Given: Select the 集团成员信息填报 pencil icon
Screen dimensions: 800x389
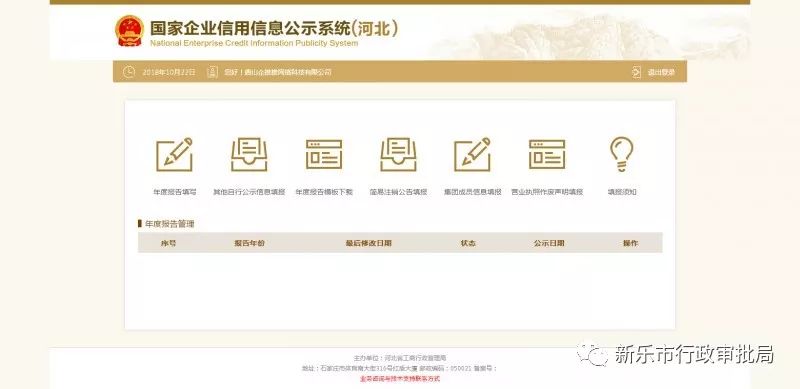Looking at the screenshot, I should (x=472, y=154).
